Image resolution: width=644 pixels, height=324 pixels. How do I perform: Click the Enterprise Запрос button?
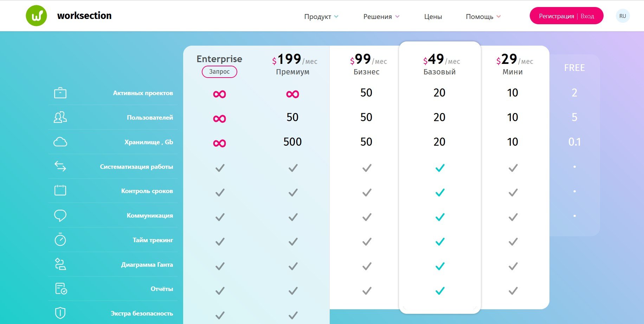click(219, 72)
